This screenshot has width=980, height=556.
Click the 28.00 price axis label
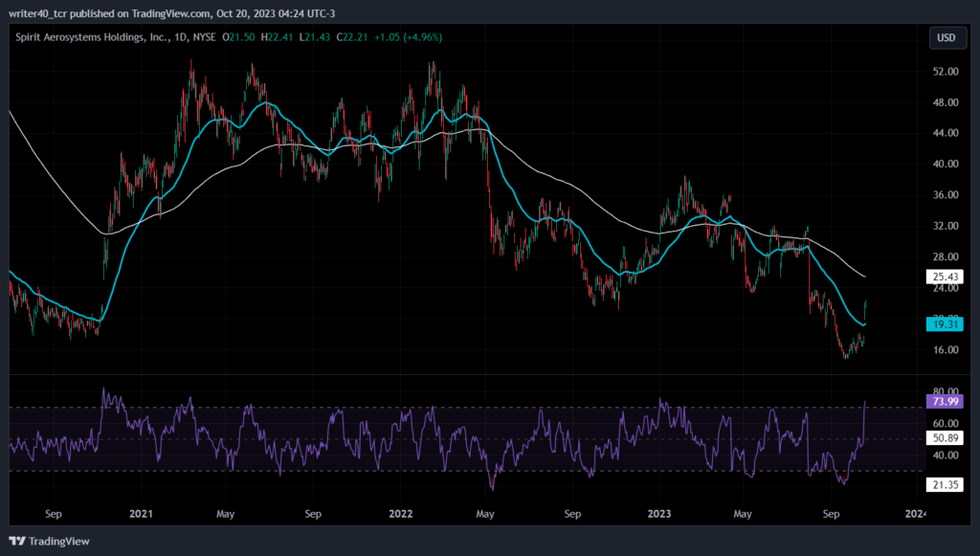[x=946, y=256]
